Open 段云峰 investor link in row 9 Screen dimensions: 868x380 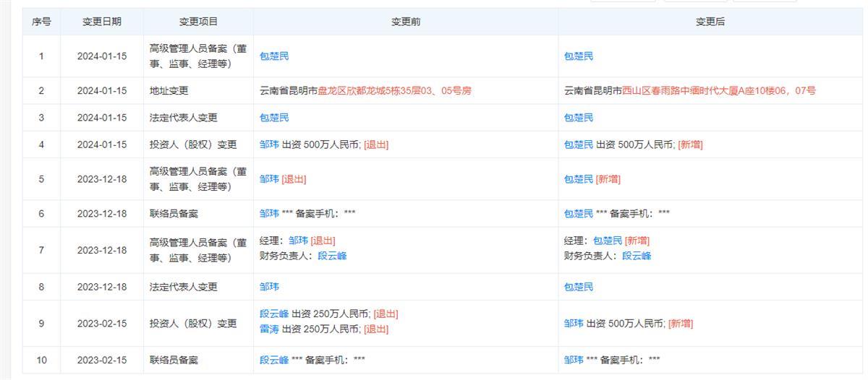(274, 314)
